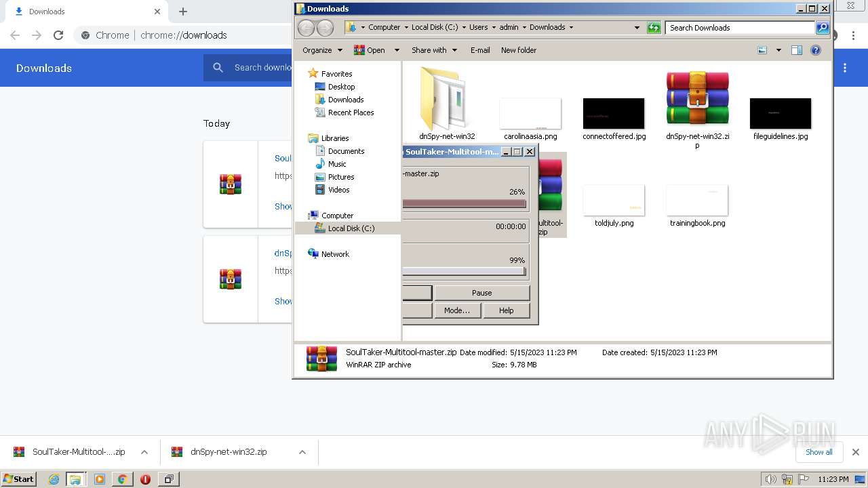Select carolinaasia.png thumbnail
868x488 pixels.
(x=530, y=113)
